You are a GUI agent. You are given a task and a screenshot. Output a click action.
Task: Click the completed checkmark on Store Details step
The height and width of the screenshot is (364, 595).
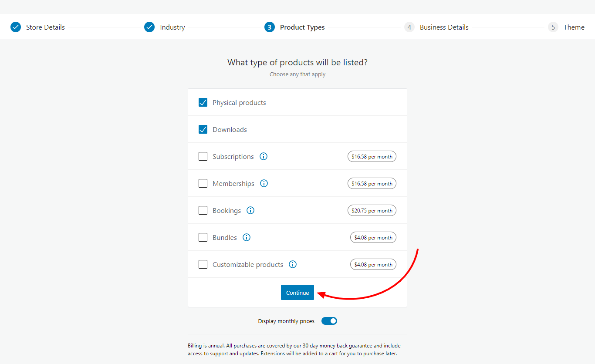click(16, 27)
